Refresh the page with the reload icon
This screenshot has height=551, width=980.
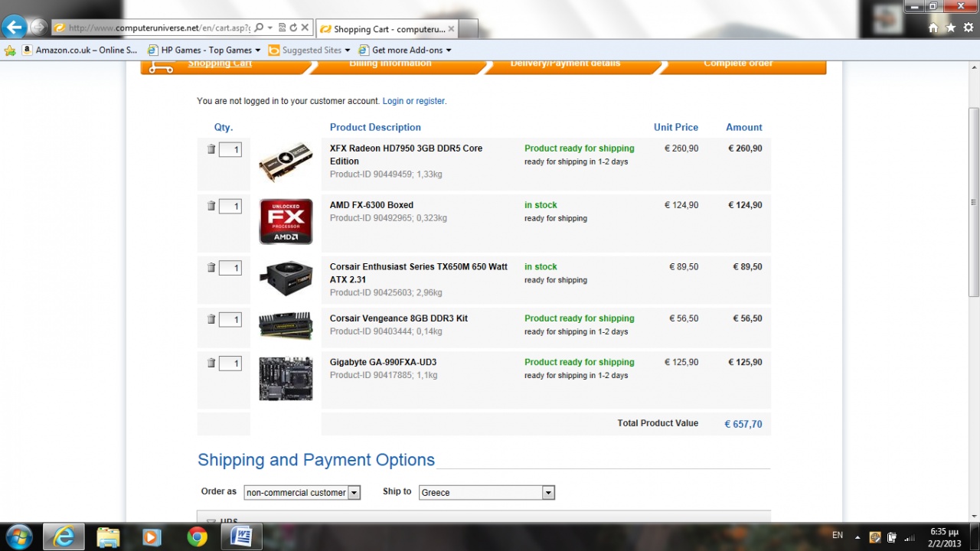point(293,28)
